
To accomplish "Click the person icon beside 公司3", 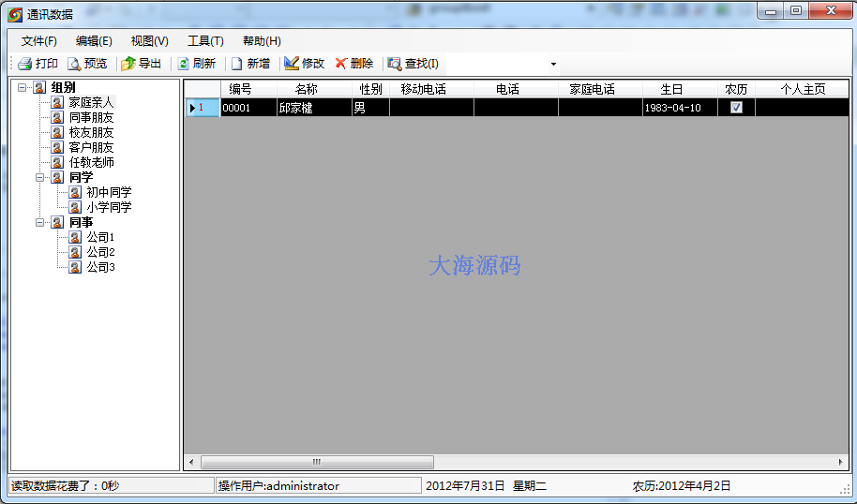I will tap(75, 267).
